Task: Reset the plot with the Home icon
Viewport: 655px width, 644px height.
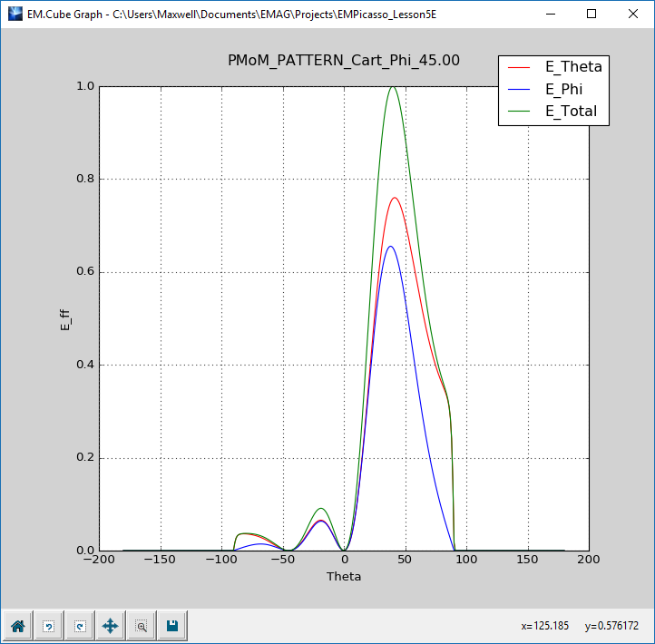Action: 17,625
